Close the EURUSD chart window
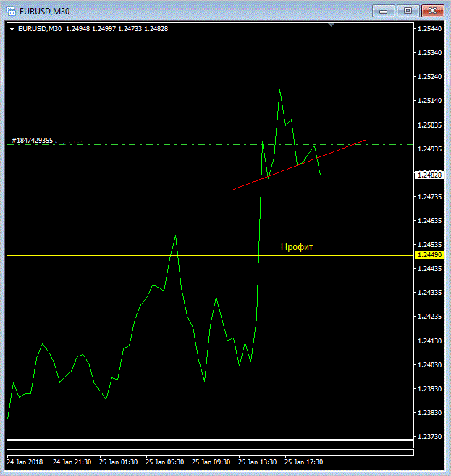451x476 pixels. point(433,12)
